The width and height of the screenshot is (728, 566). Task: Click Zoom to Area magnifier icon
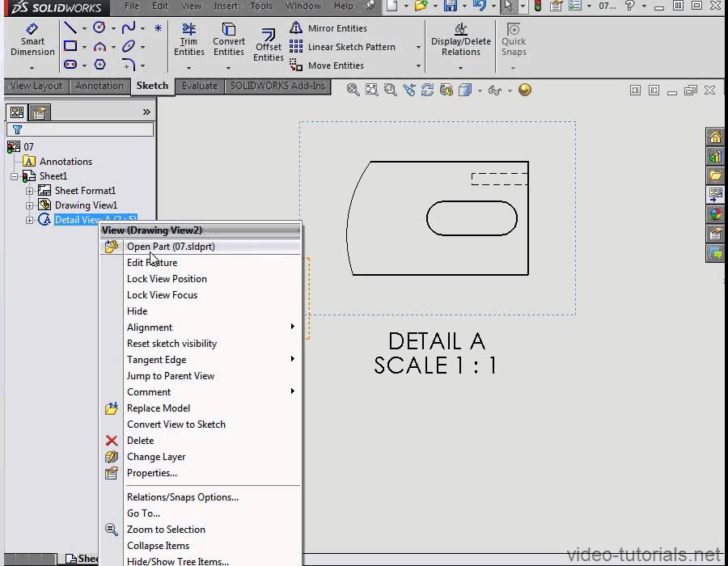(390, 90)
